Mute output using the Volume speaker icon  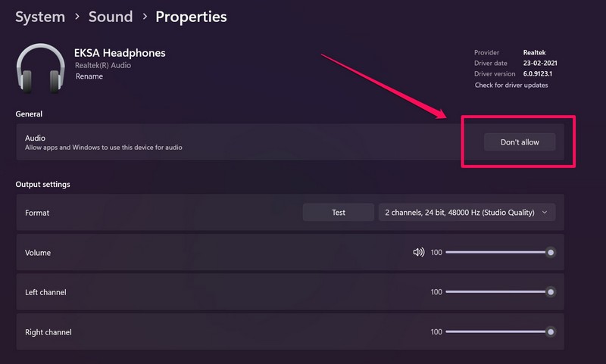click(419, 252)
